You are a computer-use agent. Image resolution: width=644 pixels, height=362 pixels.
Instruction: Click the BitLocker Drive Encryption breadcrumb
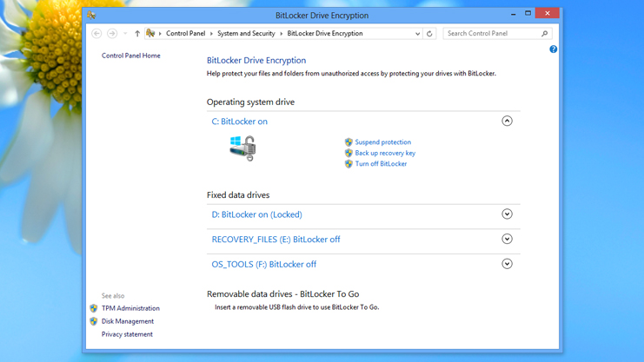click(325, 34)
